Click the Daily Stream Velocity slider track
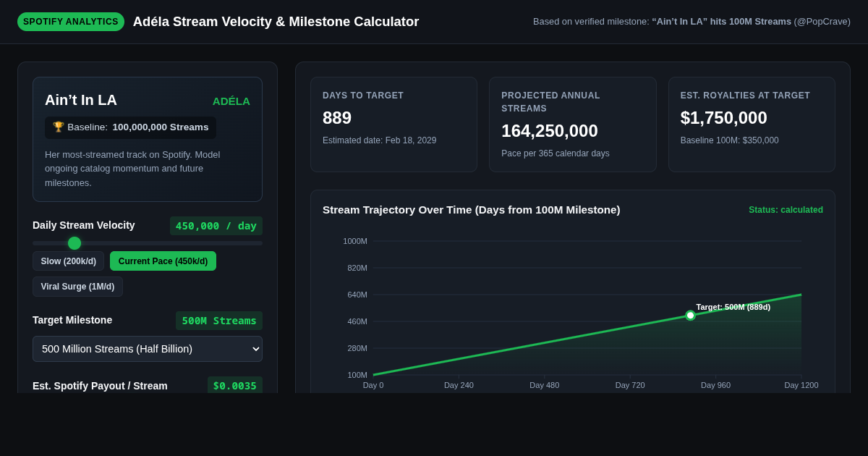 coord(148,243)
